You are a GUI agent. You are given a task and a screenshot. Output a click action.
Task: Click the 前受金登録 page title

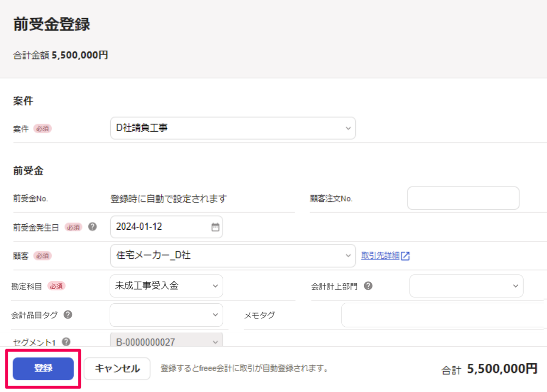tap(52, 24)
